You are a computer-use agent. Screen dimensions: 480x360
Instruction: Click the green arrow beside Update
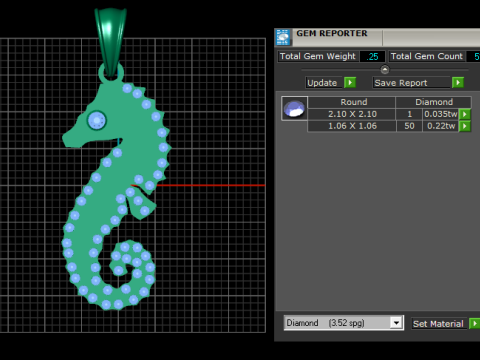coord(350,82)
